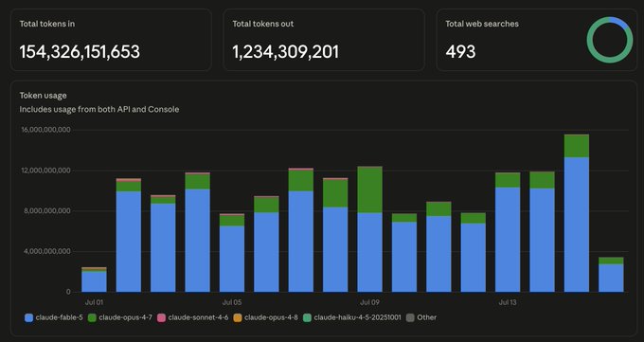The width and height of the screenshot is (644, 342).
Task: Click the tallest bar's blue segment
Action: pos(577,225)
